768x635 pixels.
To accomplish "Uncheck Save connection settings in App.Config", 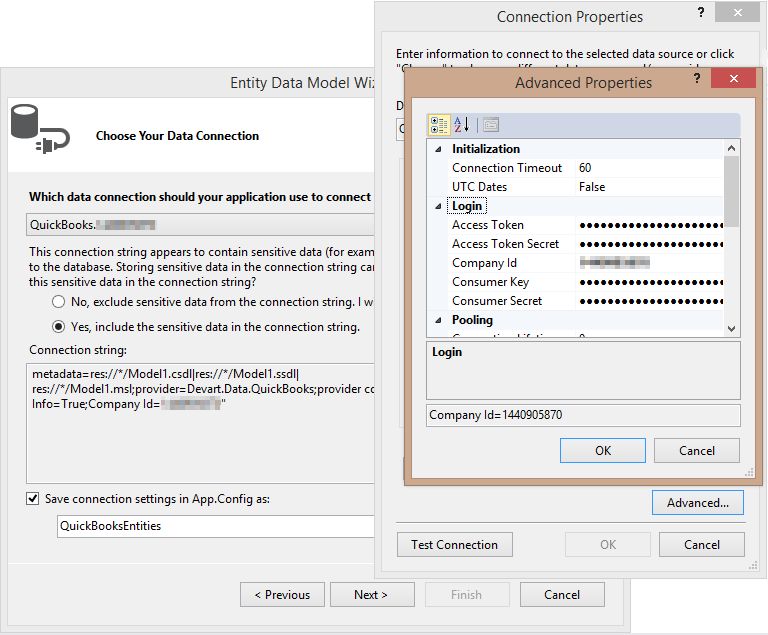I will click(35, 498).
